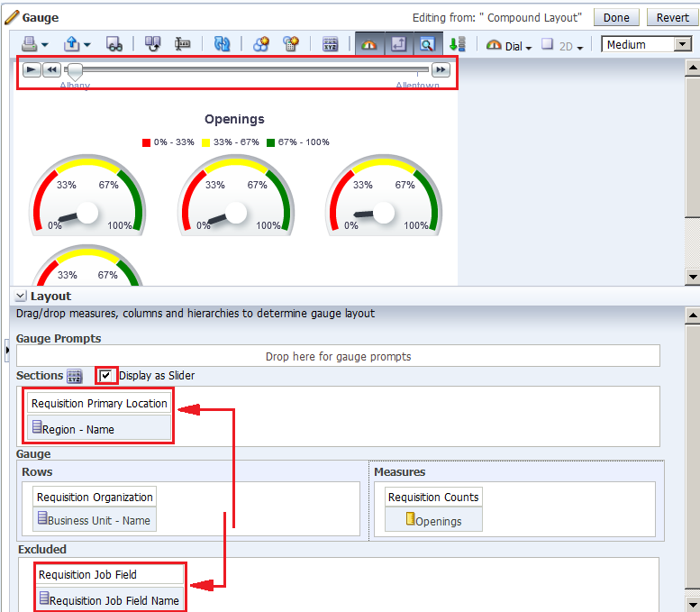Click the Sections properties icon
Viewport: 700px width, 612px height.
point(75,376)
